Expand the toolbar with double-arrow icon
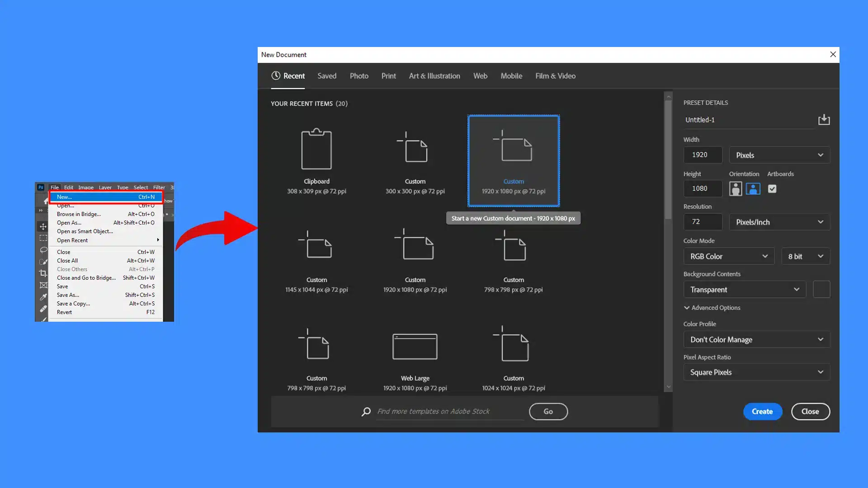 coord(41,210)
